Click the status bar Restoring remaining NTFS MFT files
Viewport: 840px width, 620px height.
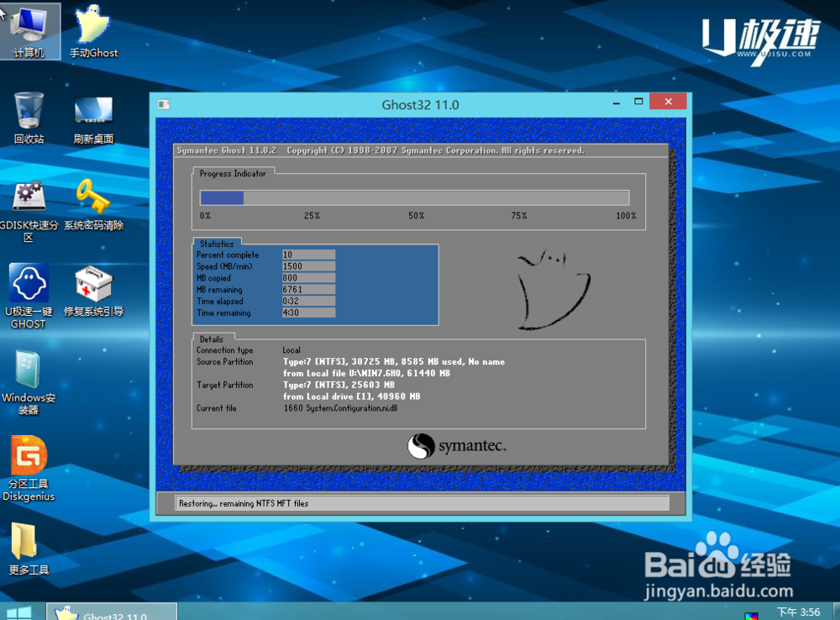(x=422, y=503)
